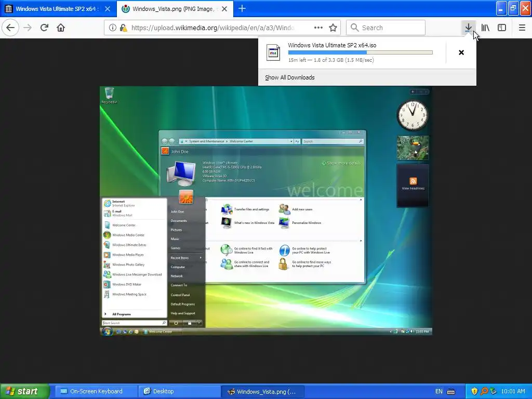Open the Firefox home page

click(x=61, y=28)
